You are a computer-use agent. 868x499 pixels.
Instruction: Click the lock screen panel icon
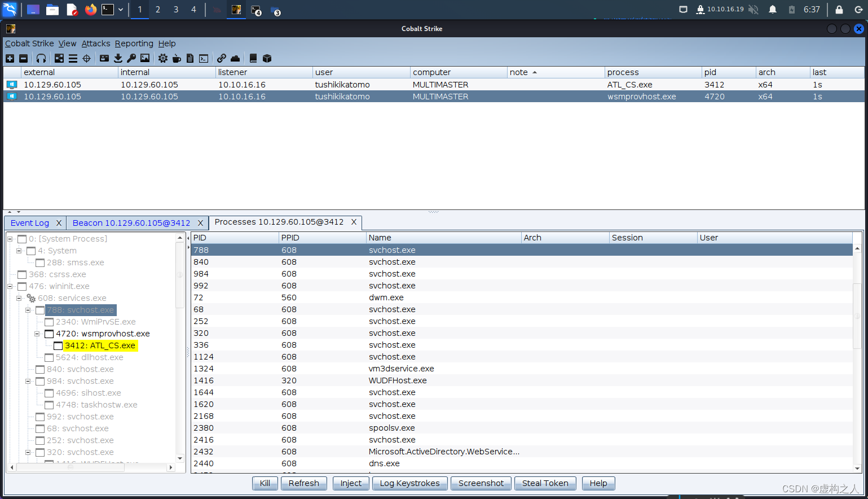[839, 10]
